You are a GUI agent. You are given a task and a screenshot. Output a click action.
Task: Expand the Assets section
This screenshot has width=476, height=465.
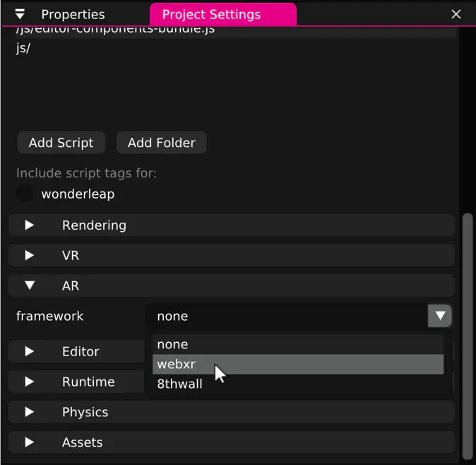(x=30, y=442)
